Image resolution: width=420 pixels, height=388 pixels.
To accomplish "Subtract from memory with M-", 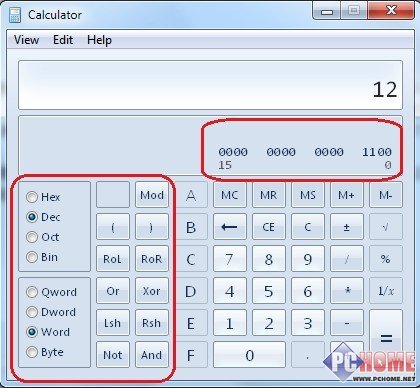I will click(386, 195).
